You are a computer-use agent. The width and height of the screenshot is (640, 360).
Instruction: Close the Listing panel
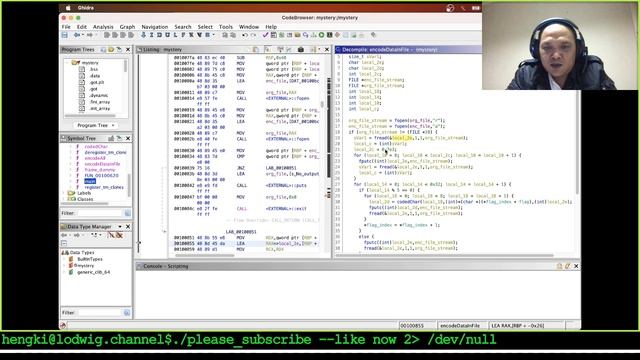pyautogui.click(x=327, y=49)
